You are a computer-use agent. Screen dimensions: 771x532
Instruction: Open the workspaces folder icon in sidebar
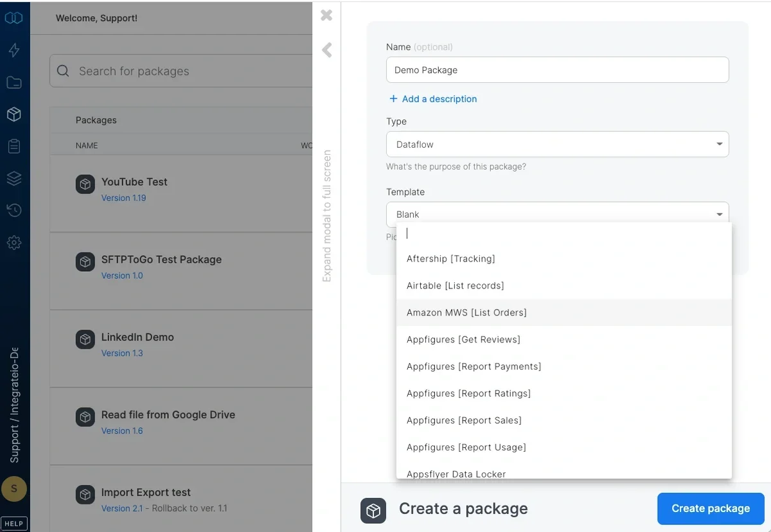pyautogui.click(x=14, y=82)
